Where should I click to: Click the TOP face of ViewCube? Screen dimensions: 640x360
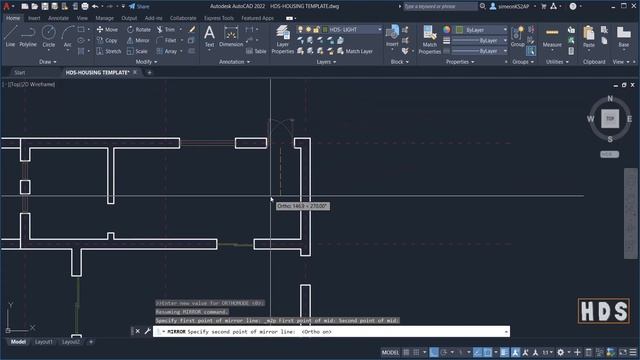pos(610,119)
